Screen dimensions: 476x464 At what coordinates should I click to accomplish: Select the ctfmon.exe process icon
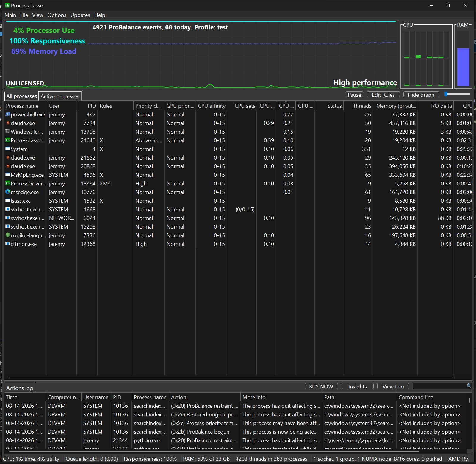click(8, 244)
